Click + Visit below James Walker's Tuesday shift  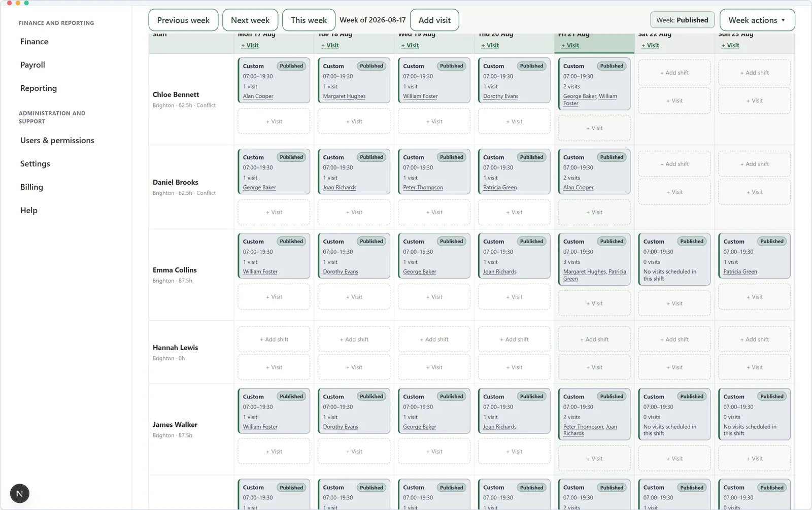click(x=354, y=452)
